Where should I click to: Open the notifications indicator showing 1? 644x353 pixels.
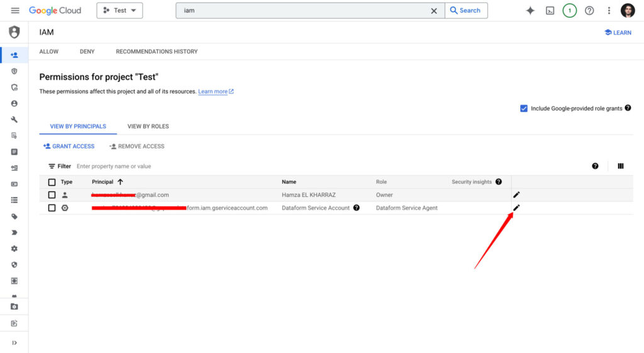(x=569, y=11)
